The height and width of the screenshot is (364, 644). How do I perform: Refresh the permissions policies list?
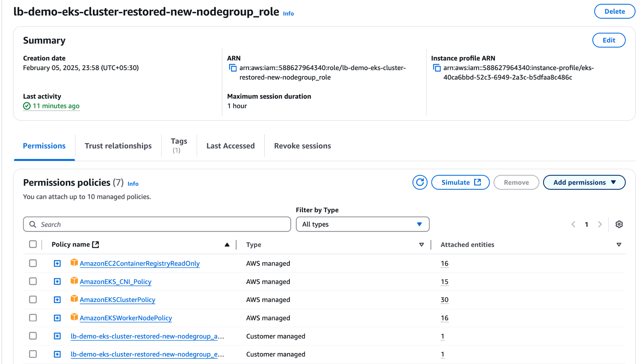(x=420, y=182)
